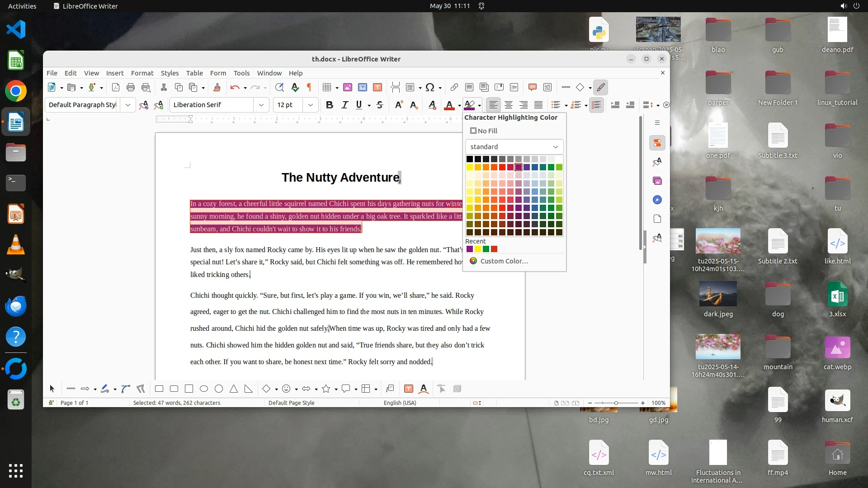Toggle Italic formatting
The width and height of the screenshot is (868, 488).
pyautogui.click(x=344, y=105)
